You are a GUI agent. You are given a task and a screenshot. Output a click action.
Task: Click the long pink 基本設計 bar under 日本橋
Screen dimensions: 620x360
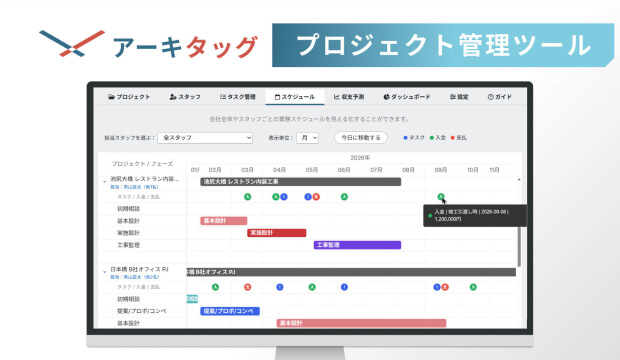click(361, 323)
